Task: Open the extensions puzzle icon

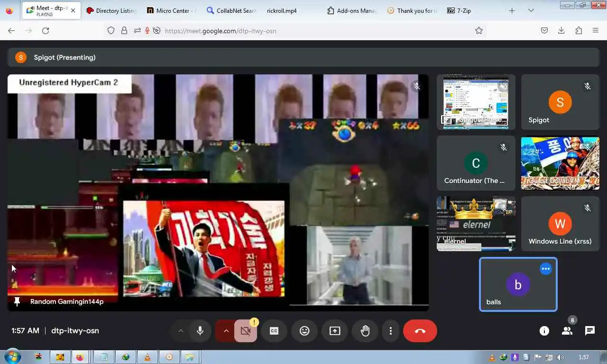Action: point(579,30)
